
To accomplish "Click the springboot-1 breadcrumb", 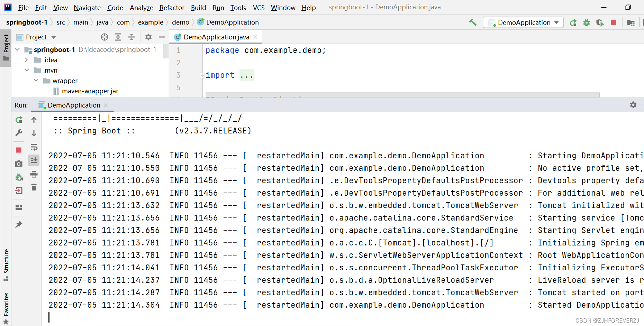I will click(27, 22).
